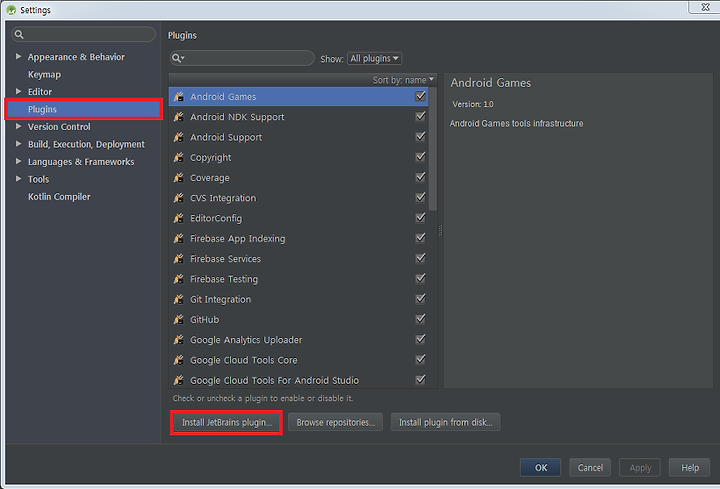Toggle the GitHub plugin checkbox
Image resolution: width=720 pixels, height=489 pixels.
(420, 319)
